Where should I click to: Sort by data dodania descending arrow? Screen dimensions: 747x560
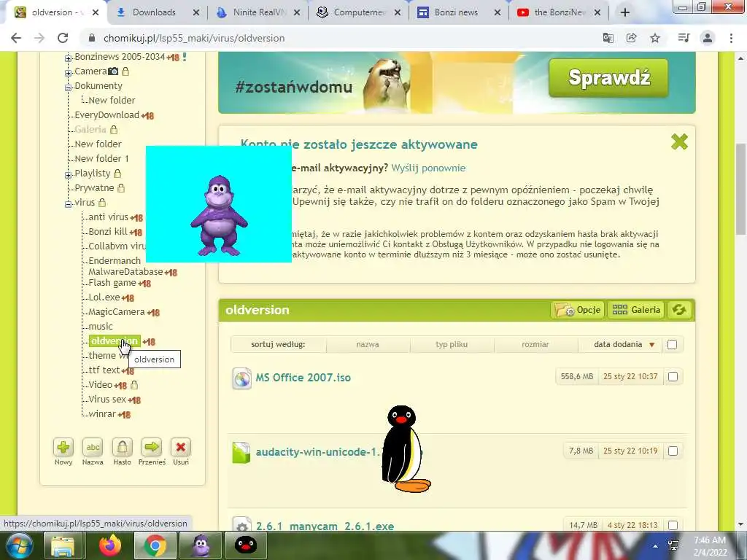coord(651,345)
